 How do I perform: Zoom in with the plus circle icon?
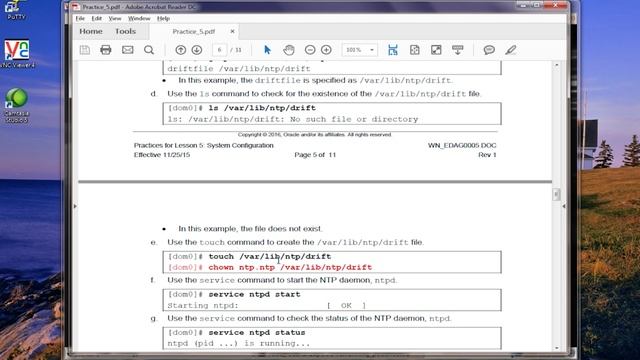pos(326,50)
